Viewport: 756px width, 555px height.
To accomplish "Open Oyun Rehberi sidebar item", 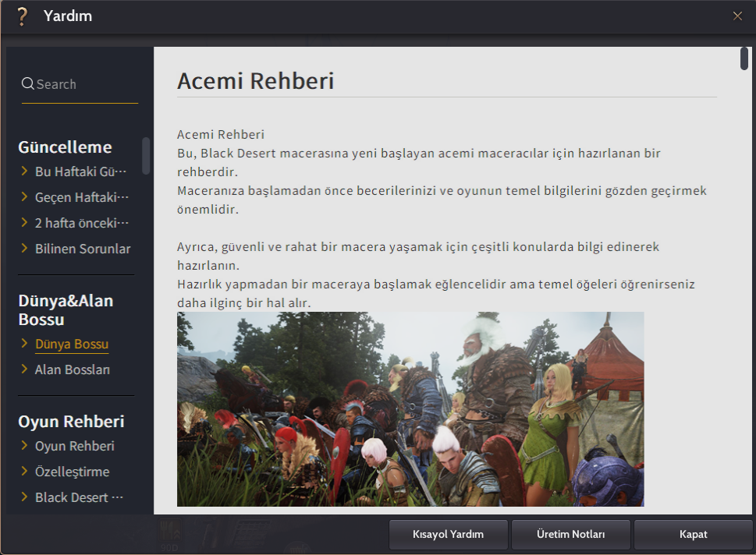I will tap(75, 446).
